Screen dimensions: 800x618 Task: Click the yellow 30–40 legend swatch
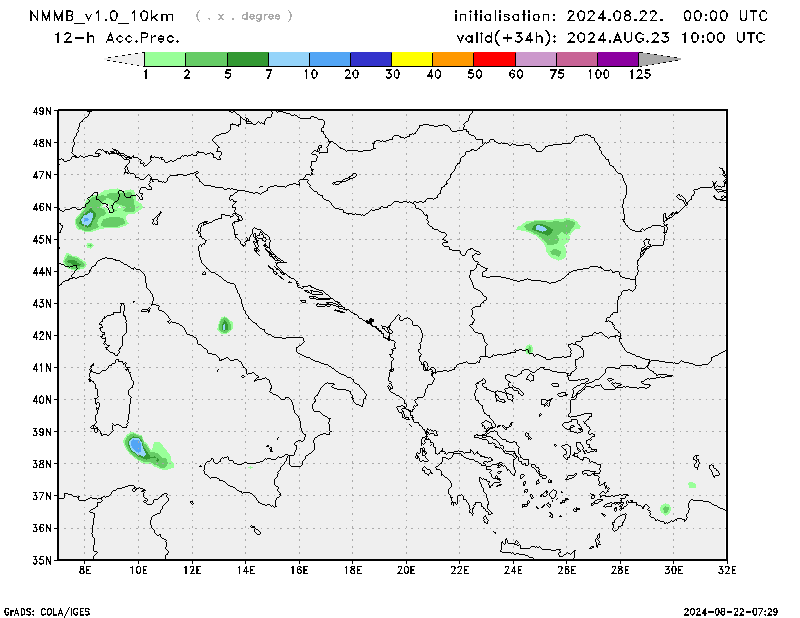[x=412, y=59]
